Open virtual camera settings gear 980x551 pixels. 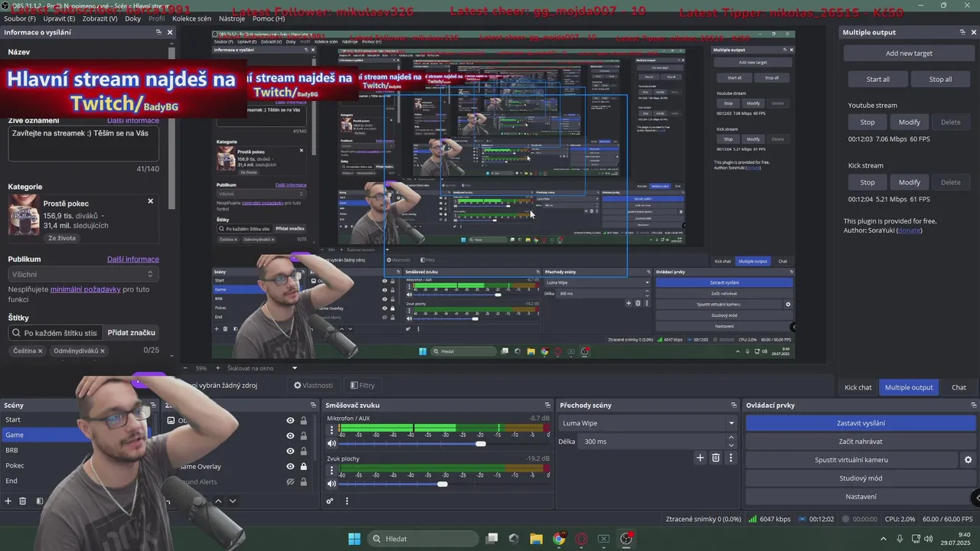pos(968,460)
